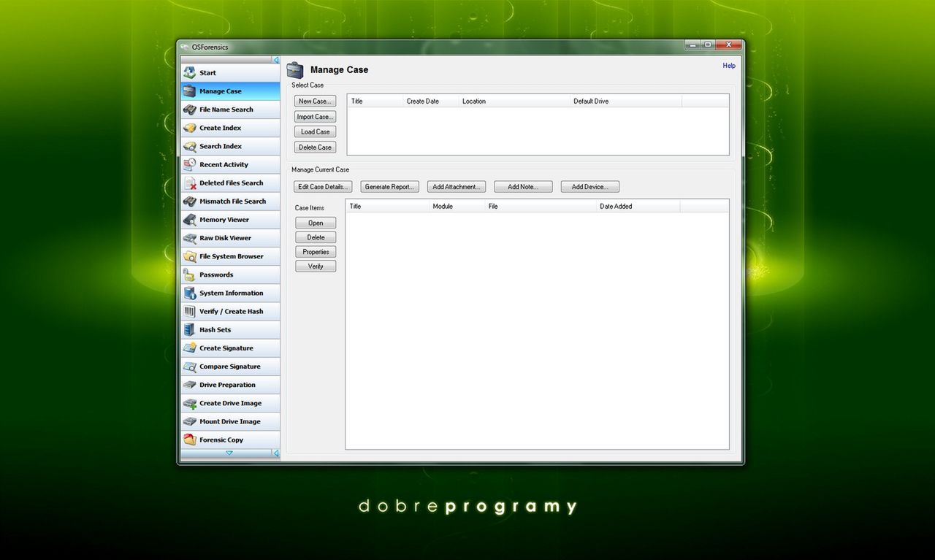Click the Date Added column header

pyautogui.click(x=638, y=207)
